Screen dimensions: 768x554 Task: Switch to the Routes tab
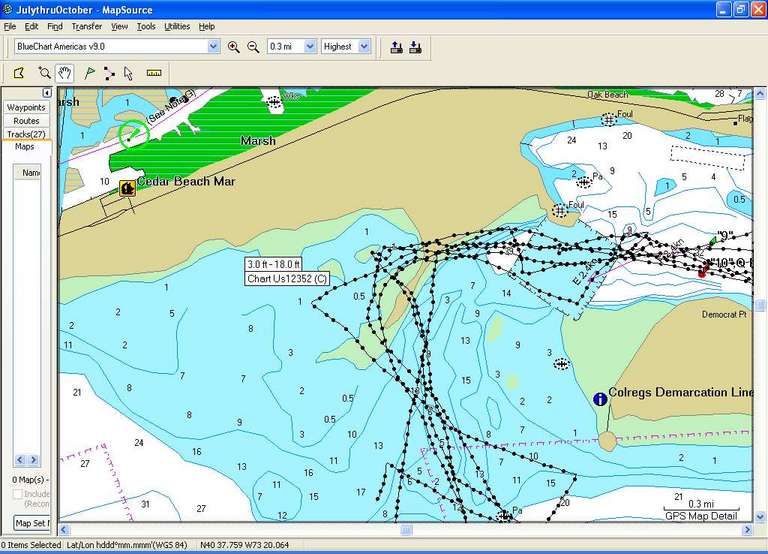(x=26, y=120)
